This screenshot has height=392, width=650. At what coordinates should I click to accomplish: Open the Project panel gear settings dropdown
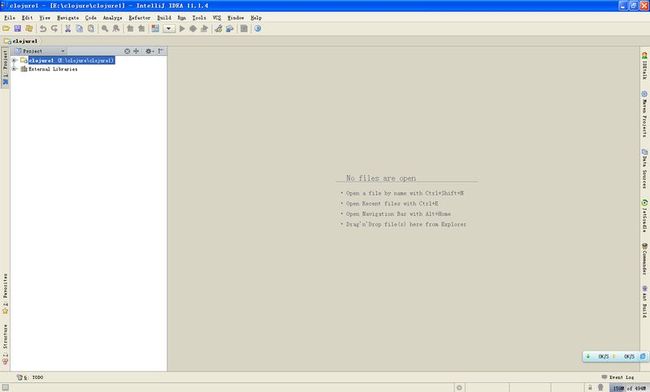point(149,51)
